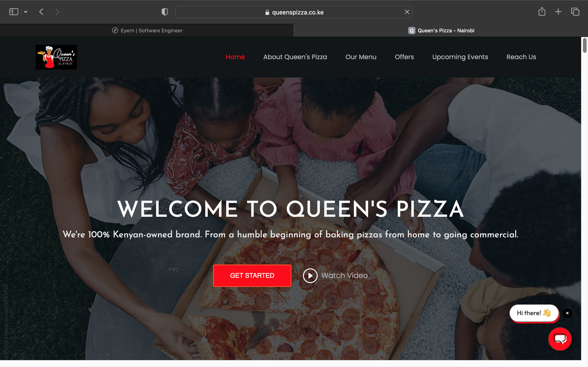Go back to previous page
This screenshot has width=588, height=367.
[x=41, y=12]
